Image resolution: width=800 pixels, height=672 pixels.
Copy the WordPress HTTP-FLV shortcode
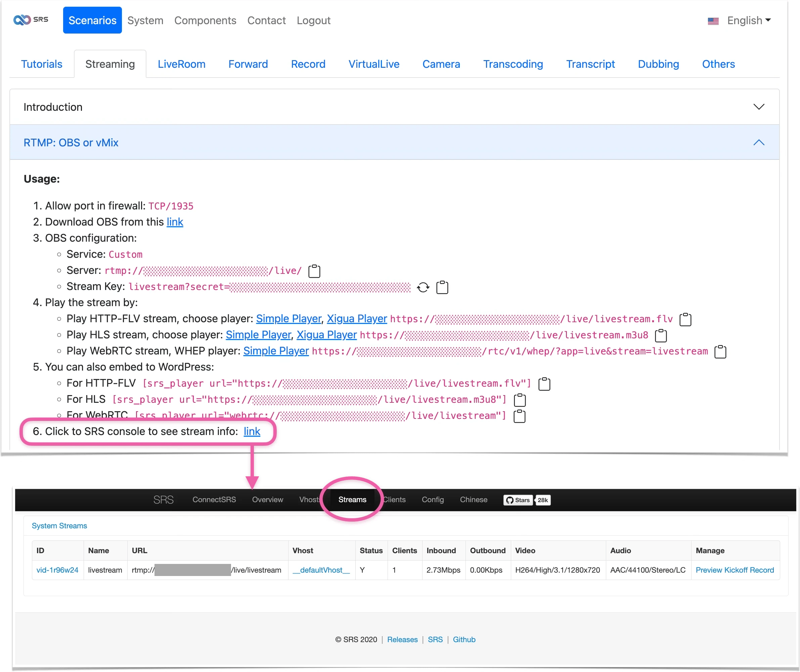[544, 384]
